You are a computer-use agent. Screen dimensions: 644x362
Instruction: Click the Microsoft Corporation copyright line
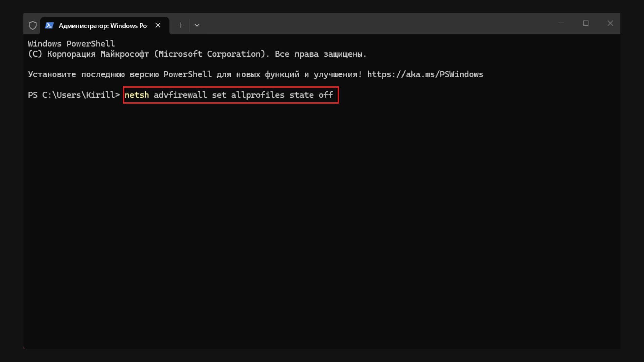coord(197,54)
